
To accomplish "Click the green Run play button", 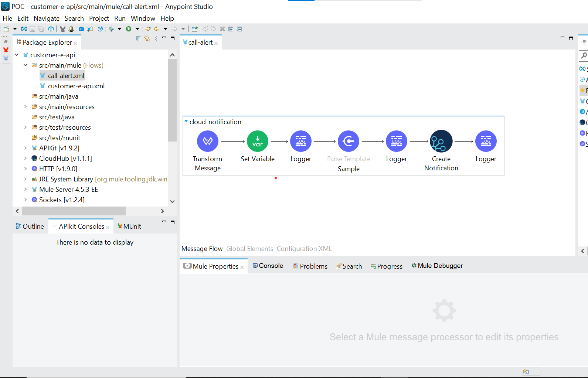I will (129, 29).
